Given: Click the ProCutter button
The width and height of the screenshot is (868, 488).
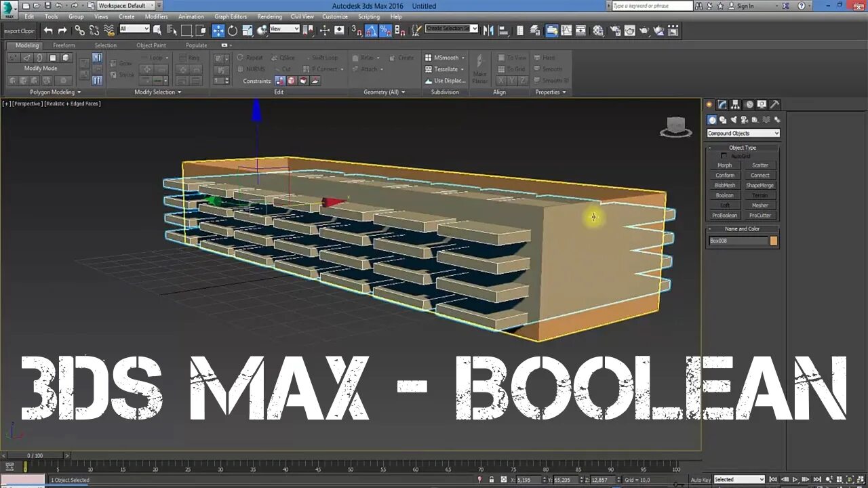Looking at the screenshot, I should tap(760, 216).
